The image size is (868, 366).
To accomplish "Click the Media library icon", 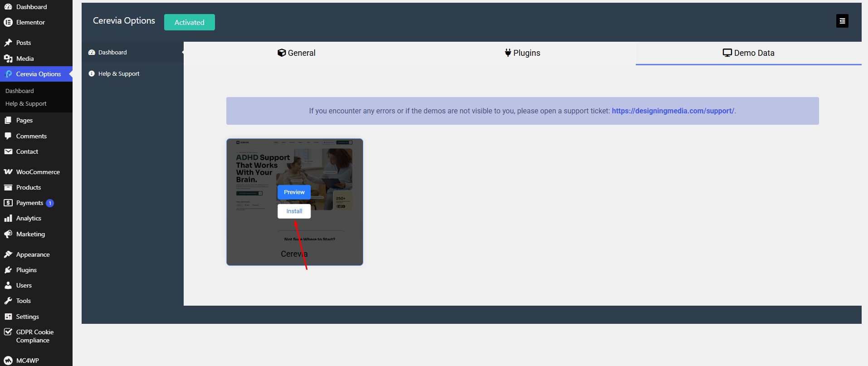I will coord(8,59).
